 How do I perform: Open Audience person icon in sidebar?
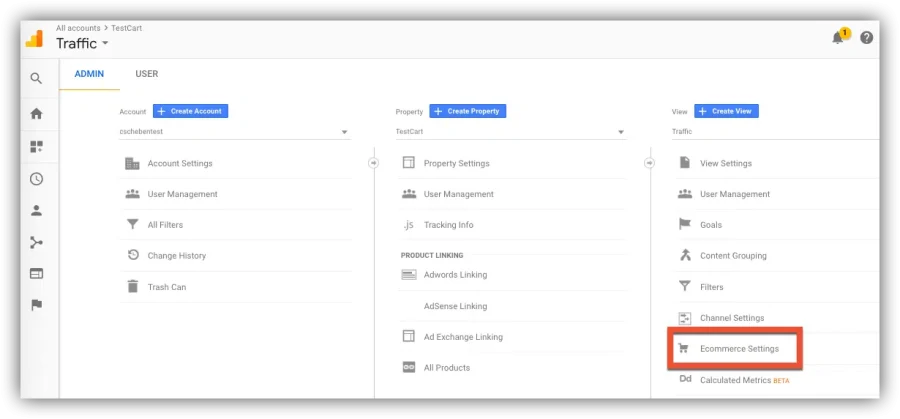coord(36,211)
